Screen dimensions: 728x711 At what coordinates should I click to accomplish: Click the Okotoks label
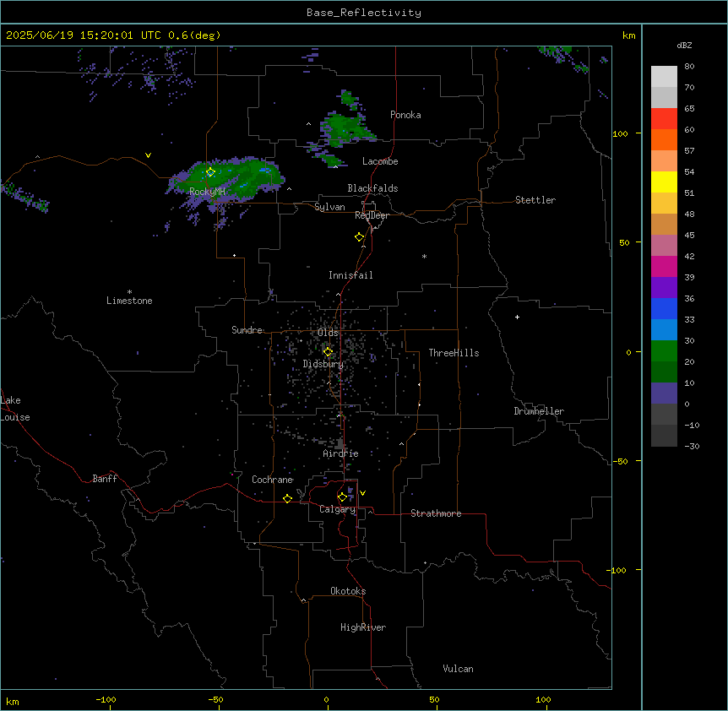coord(348,591)
